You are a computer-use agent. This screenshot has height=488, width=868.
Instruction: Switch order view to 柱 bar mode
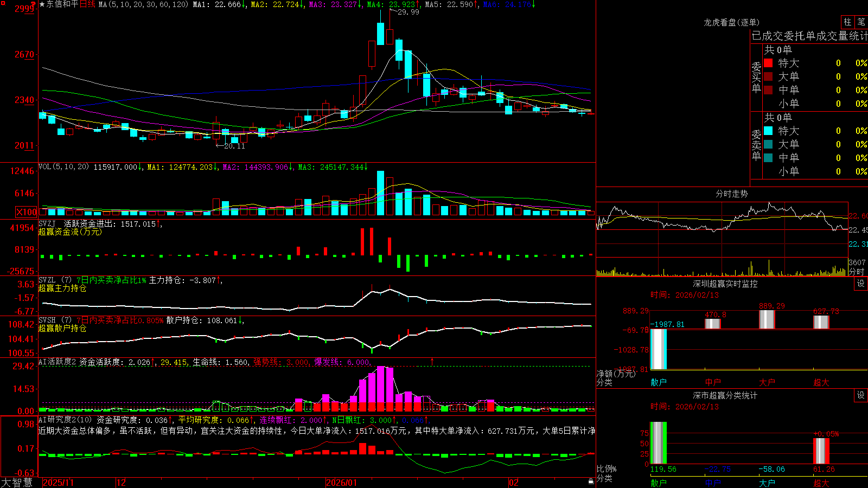click(847, 22)
